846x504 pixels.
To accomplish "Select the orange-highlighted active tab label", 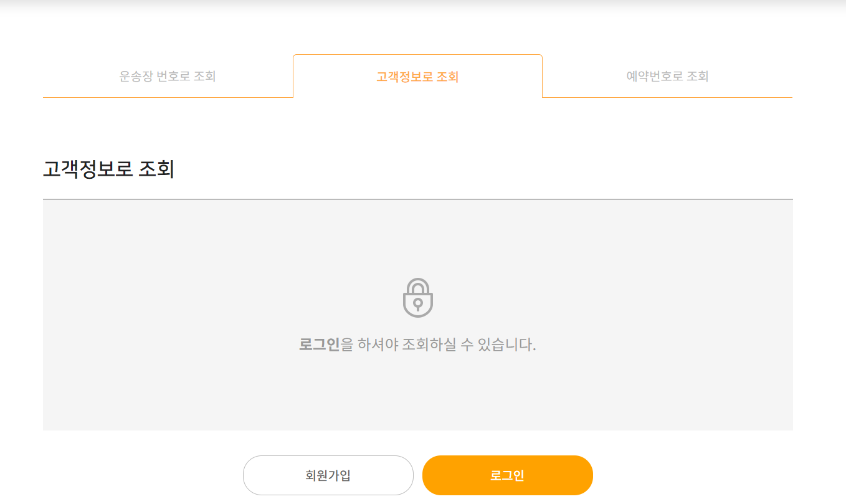I will (417, 77).
